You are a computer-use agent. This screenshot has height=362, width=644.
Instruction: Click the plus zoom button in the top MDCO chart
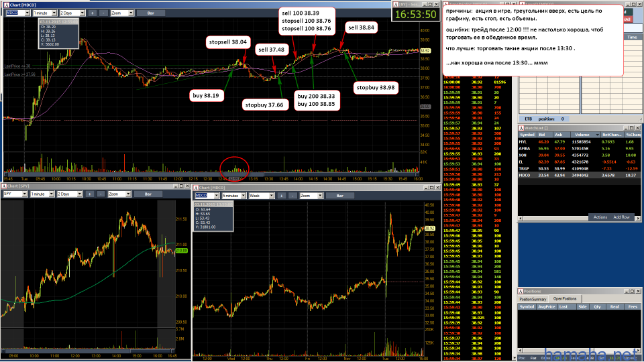click(x=92, y=13)
